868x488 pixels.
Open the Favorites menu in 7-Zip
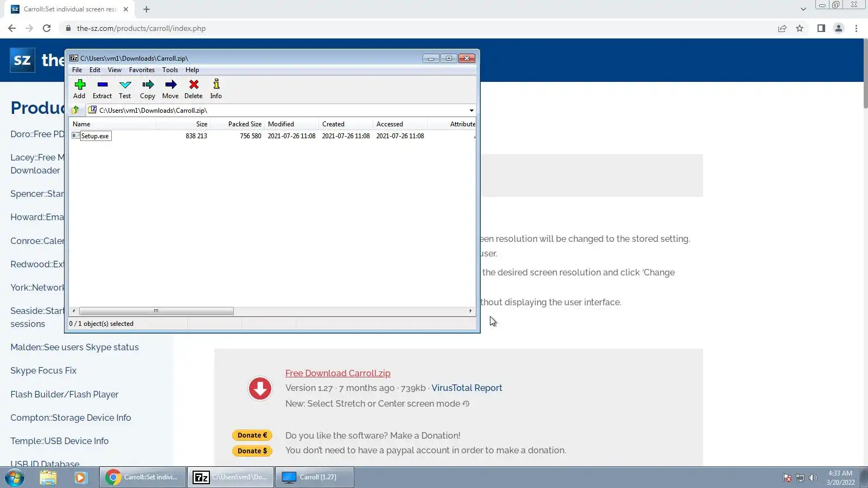(142, 70)
